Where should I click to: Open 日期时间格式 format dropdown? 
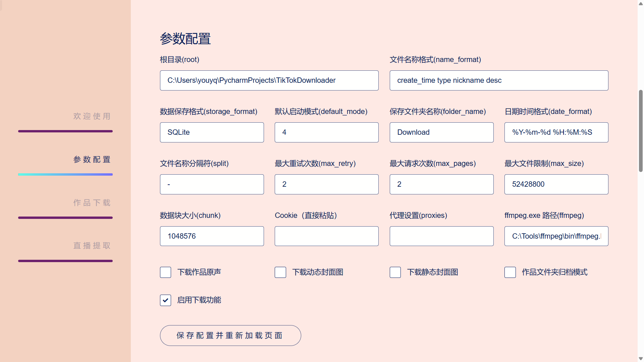tap(556, 132)
